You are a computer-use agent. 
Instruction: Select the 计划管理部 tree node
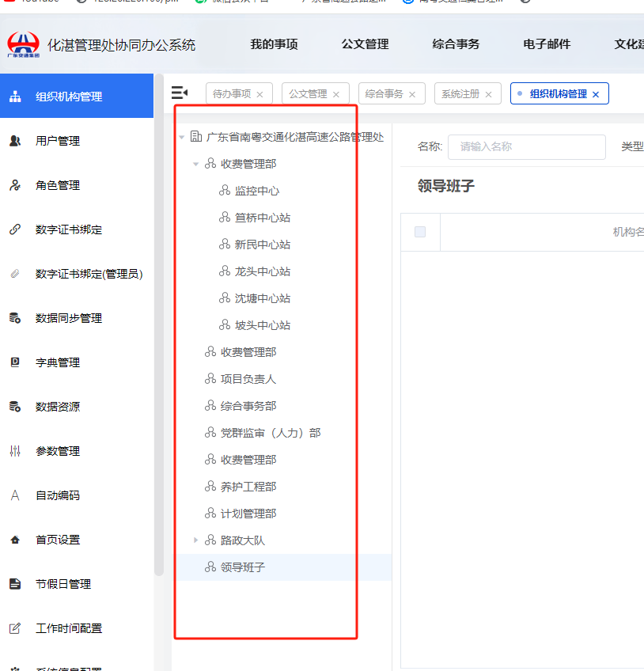pos(248,514)
